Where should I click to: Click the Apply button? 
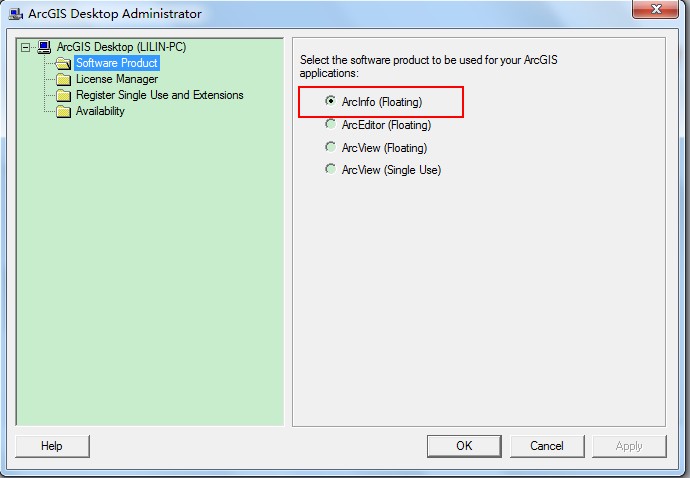629,446
